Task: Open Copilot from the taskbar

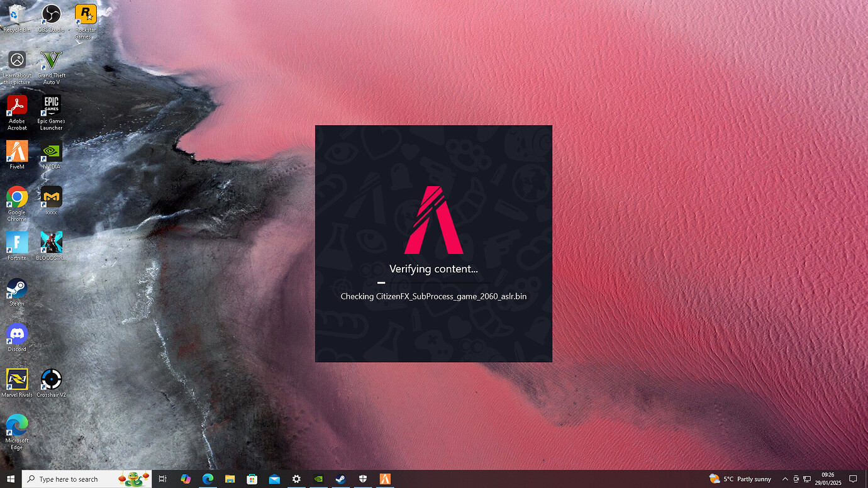Action: (186, 479)
